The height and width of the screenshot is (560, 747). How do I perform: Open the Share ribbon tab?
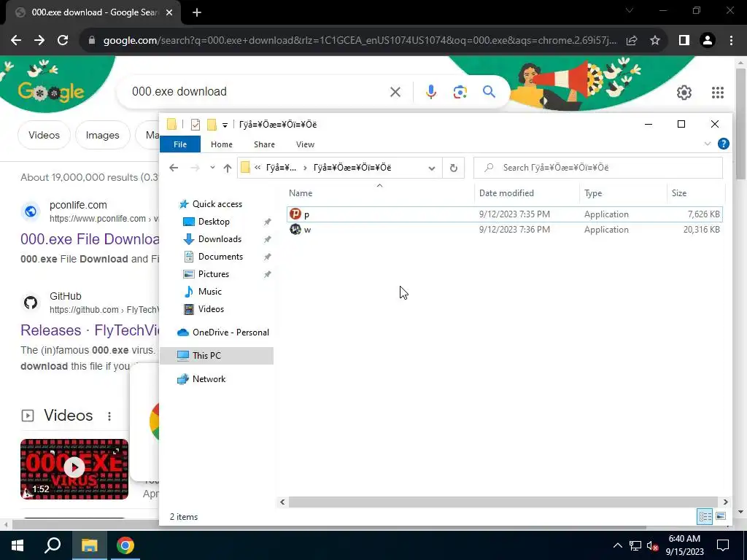coord(264,144)
